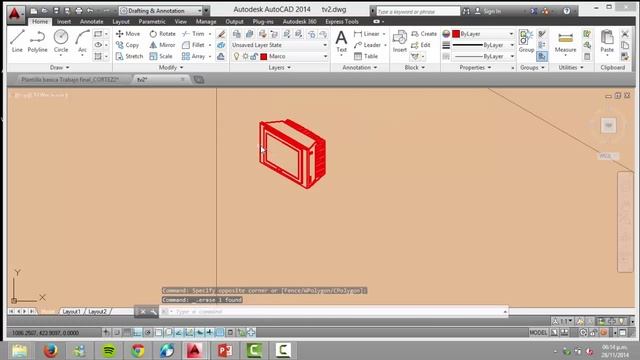Toggle Marco layer lightbulb on/off
640x360 pixels.
click(236, 56)
